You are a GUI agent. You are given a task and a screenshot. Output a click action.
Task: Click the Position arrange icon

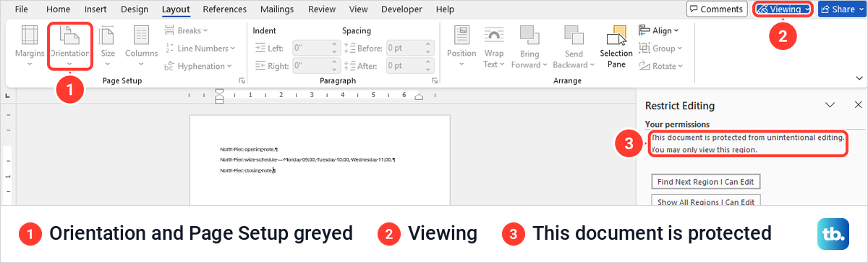[461, 36]
